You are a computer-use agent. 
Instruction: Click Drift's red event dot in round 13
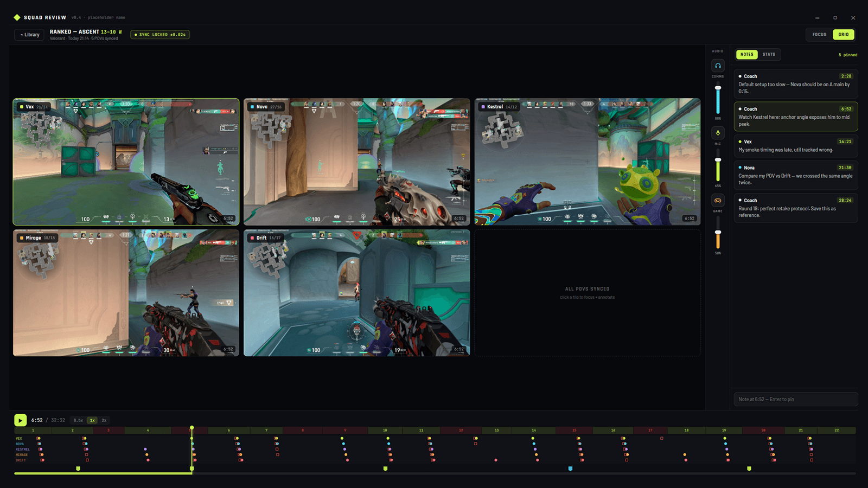(x=496, y=460)
